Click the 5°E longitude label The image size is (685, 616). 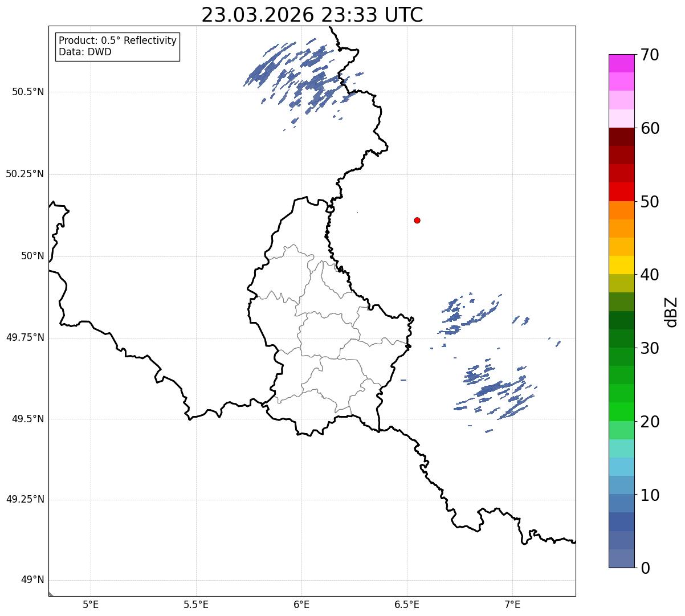point(91,604)
